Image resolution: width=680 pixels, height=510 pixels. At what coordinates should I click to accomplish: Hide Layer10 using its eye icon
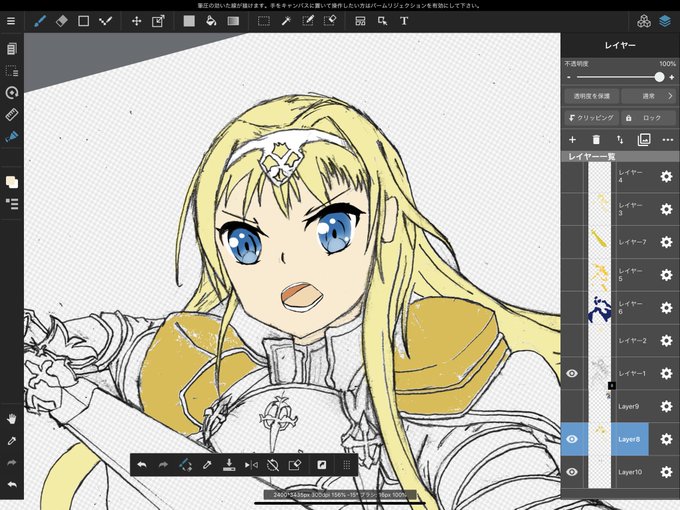(x=572, y=472)
